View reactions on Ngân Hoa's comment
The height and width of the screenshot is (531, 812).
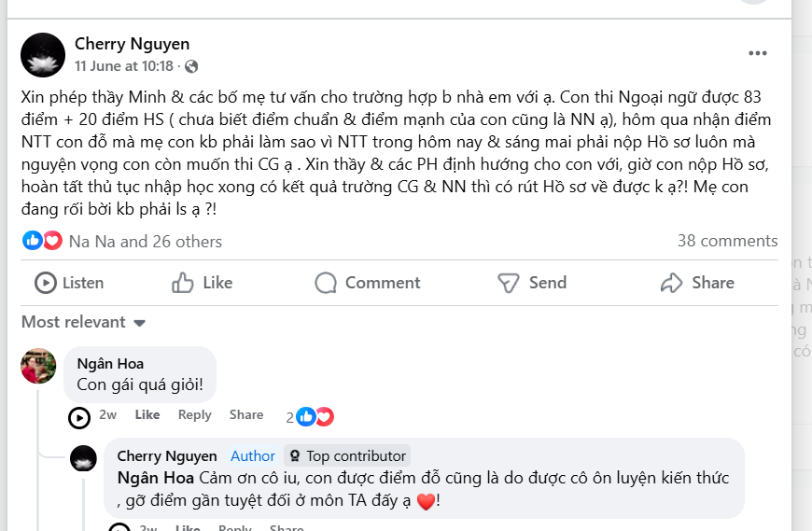(311, 416)
